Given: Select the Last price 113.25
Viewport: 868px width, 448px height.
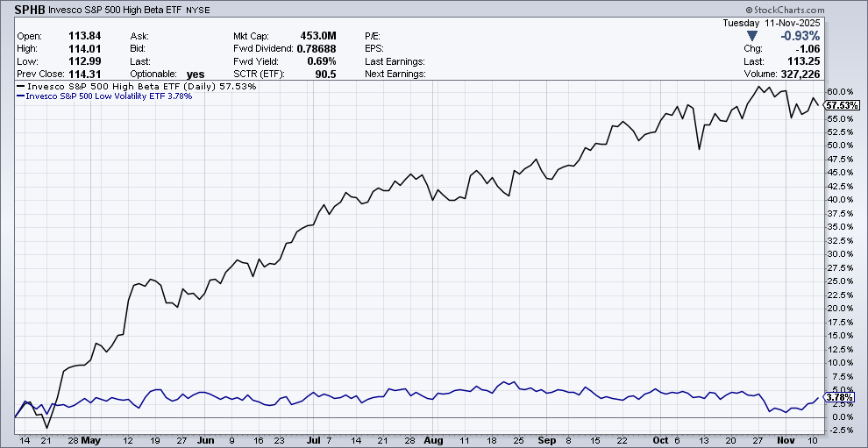Looking at the screenshot, I should (x=806, y=60).
